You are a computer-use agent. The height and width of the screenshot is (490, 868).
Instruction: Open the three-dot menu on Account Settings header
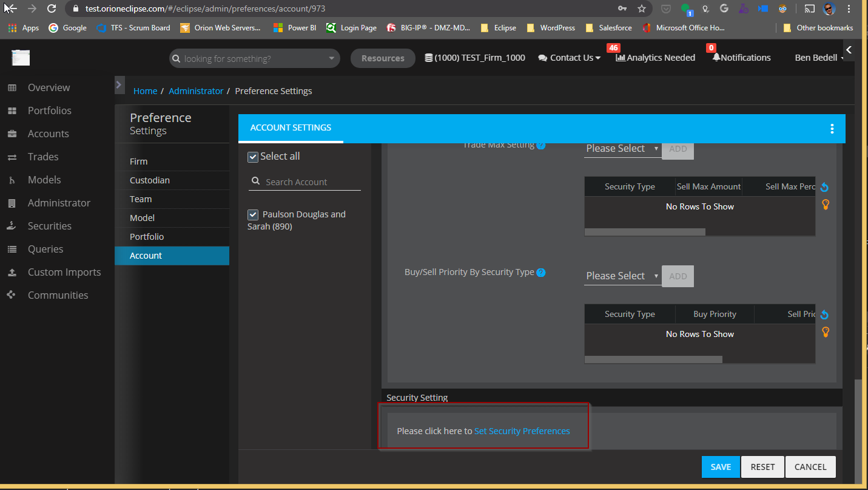pyautogui.click(x=832, y=128)
